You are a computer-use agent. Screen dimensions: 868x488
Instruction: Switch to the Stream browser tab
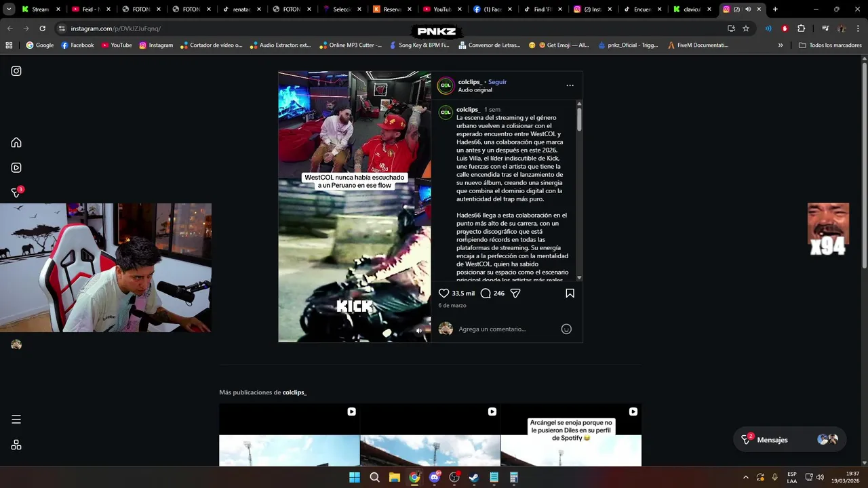pos(40,9)
